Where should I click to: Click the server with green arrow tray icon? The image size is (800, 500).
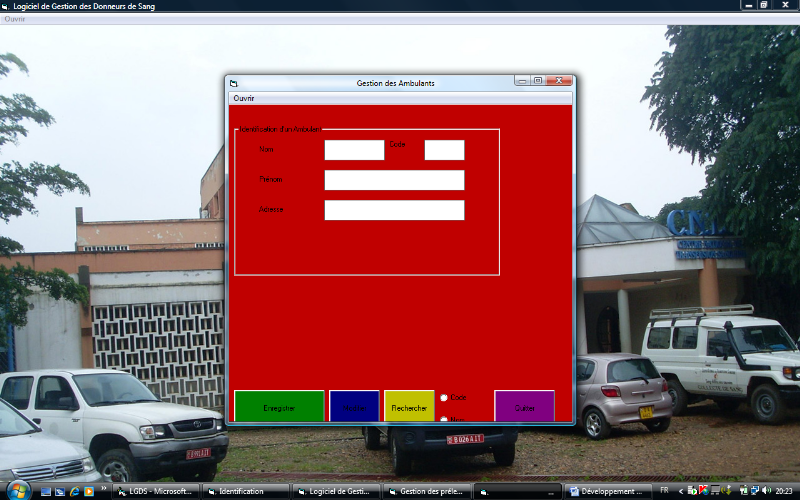[x=692, y=491]
